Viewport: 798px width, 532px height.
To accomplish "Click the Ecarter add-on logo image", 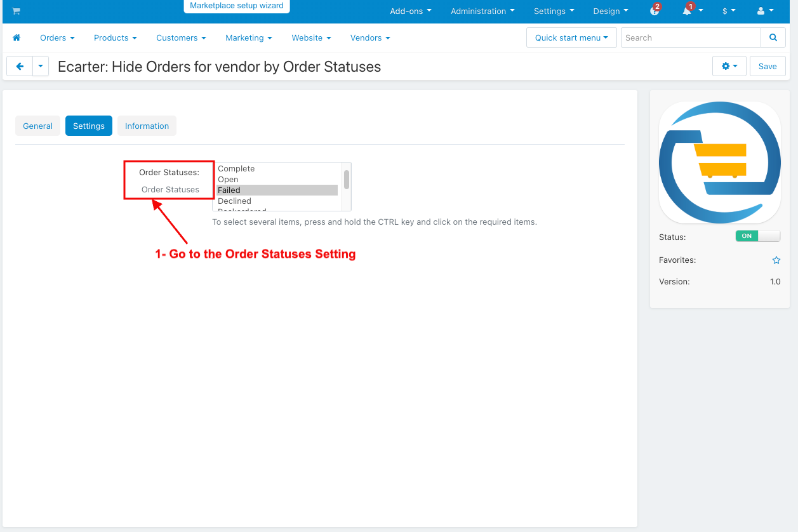I will coord(720,161).
